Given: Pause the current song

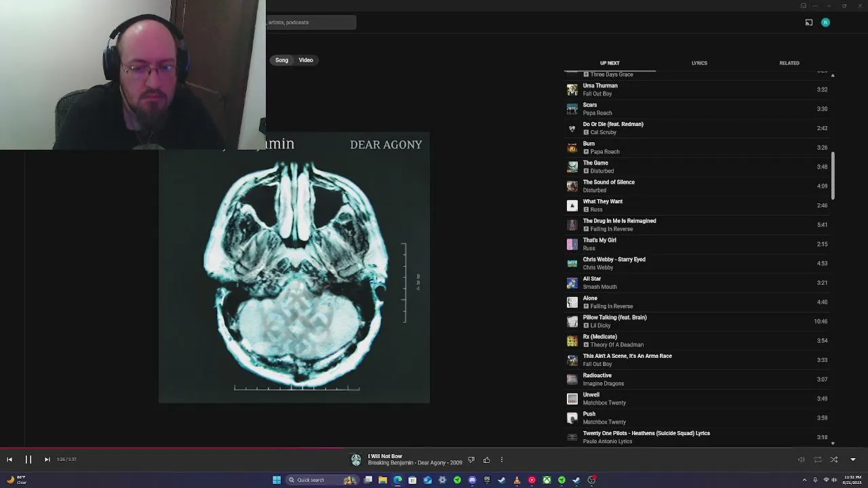Looking at the screenshot, I should click(x=28, y=460).
